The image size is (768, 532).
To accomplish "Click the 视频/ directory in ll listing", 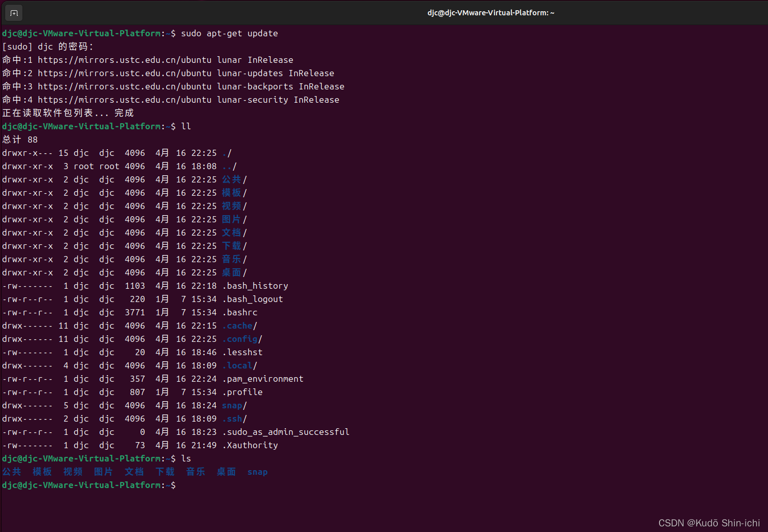I will click(235, 206).
